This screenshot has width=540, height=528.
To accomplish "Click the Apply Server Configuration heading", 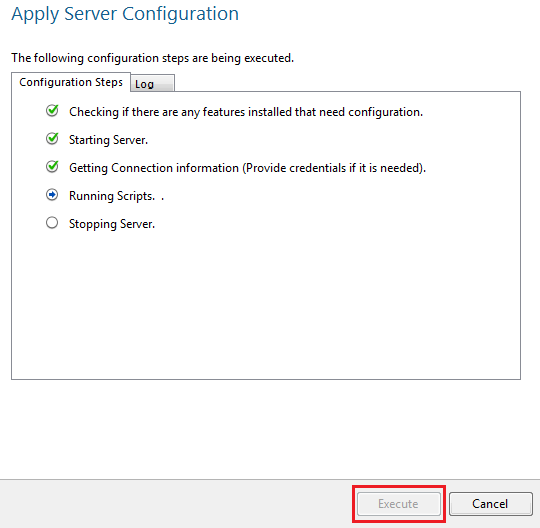I will pyautogui.click(x=125, y=14).
